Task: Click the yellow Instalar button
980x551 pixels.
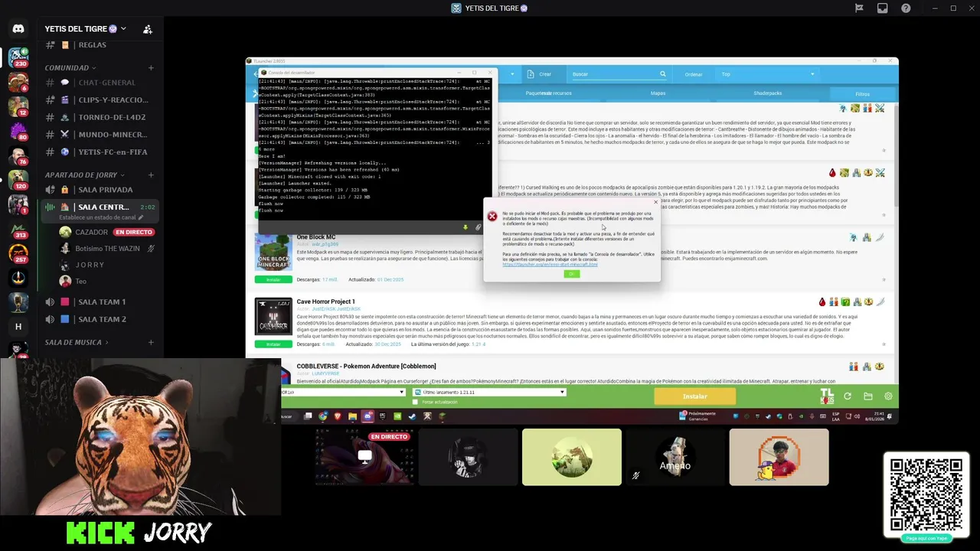Action: 694,396
